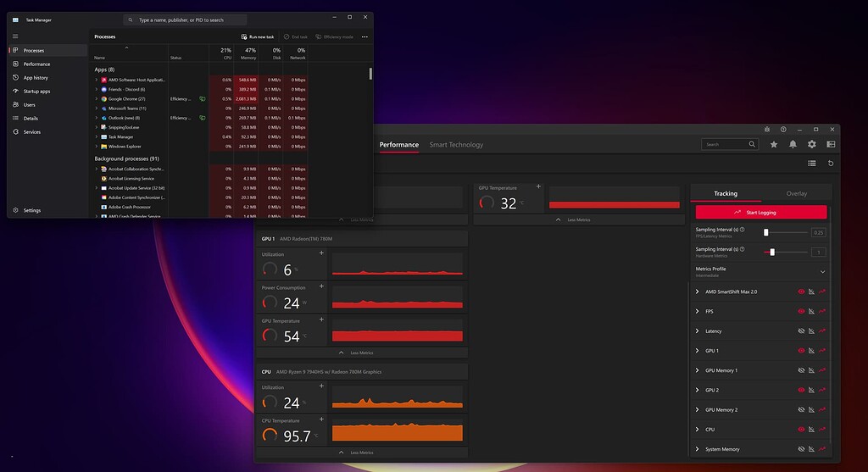Collapse CPU section with Less Metrics
The image size is (868, 472).
[x=356, y=452]
